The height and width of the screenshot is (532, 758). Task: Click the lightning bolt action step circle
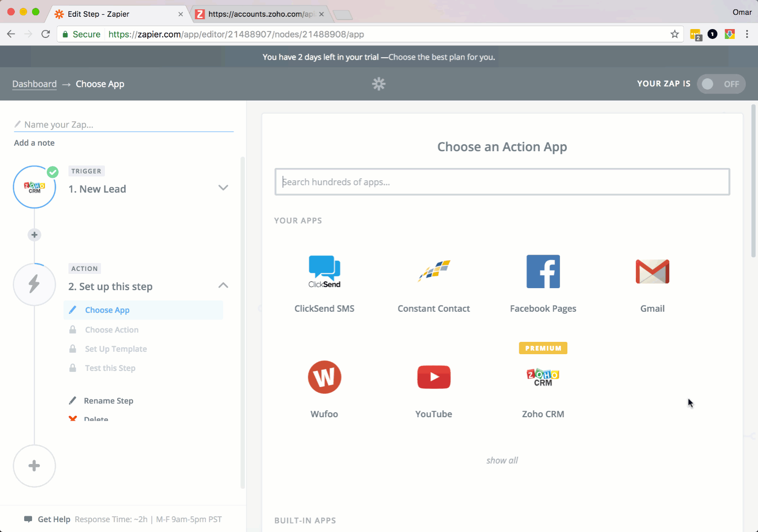34,284
